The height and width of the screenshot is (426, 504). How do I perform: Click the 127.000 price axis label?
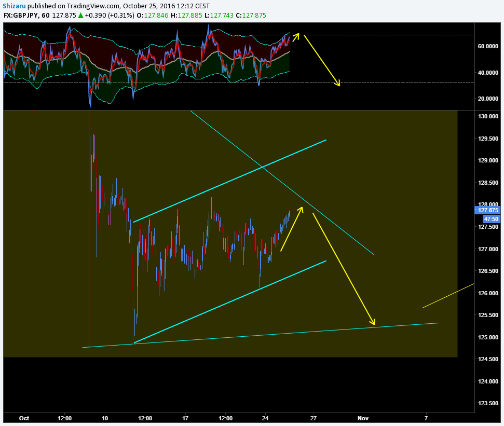pyautogui.click(x=488, y=249)
